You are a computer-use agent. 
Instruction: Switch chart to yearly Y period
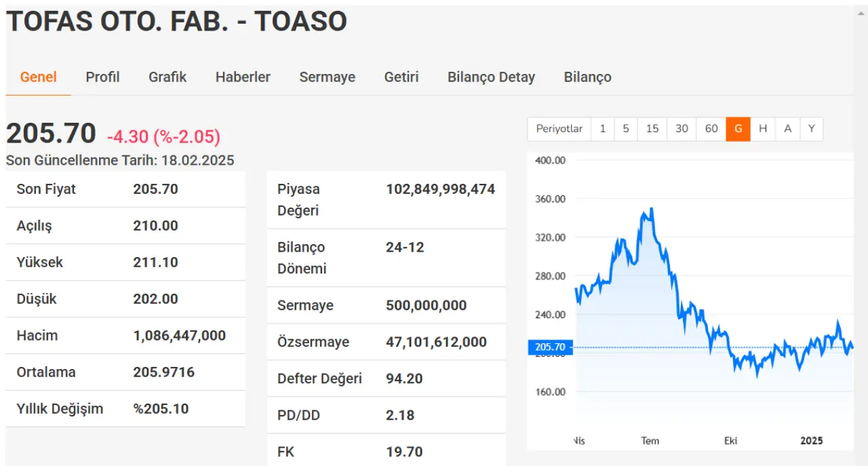click(x=811, y=129)
